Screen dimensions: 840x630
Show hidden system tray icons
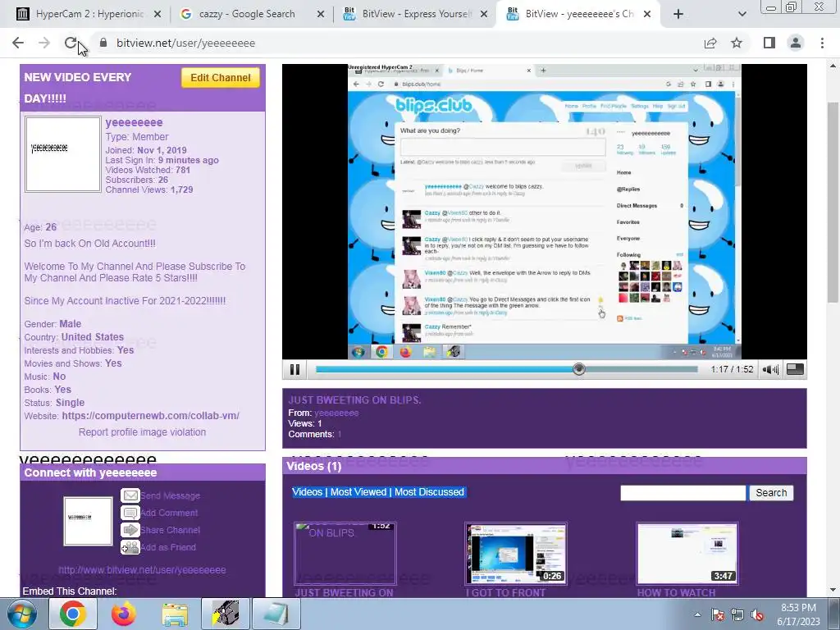697,614
